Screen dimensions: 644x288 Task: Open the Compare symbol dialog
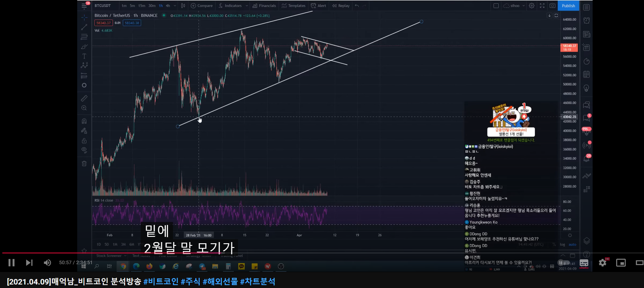click(x=202, y=6)
